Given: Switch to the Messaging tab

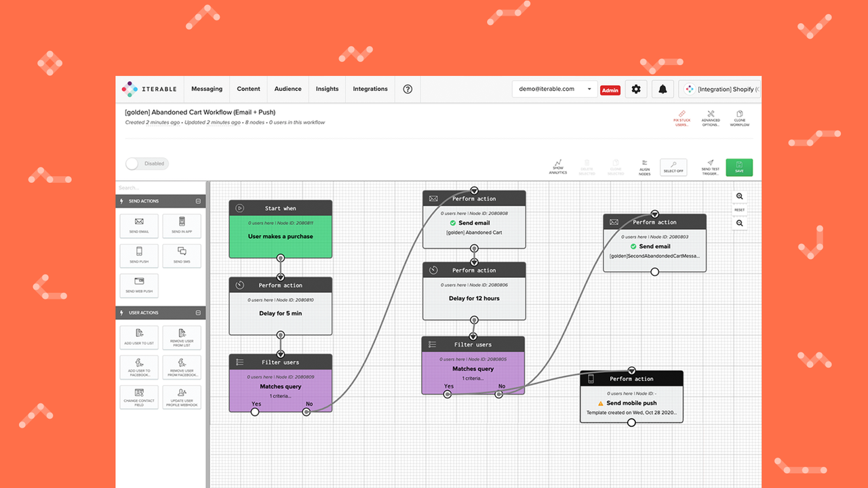Looking at the screenshot, I should coord(207,89).
